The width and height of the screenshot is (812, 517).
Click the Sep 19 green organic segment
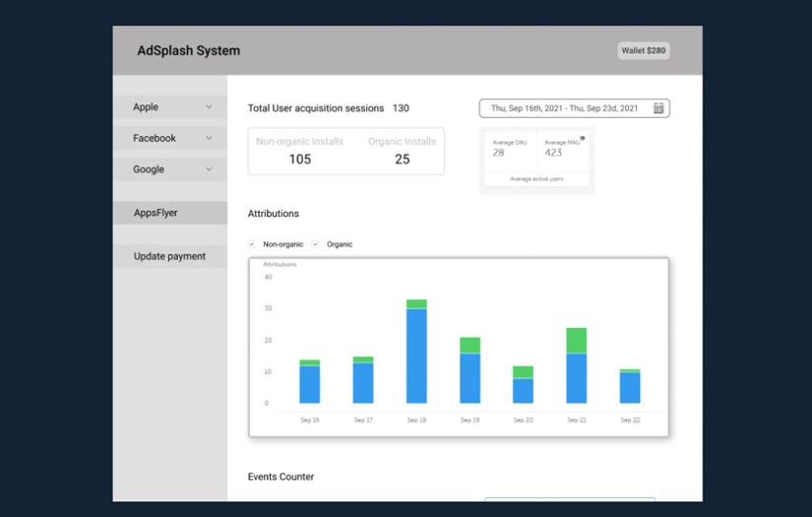(x=470, y=345)
